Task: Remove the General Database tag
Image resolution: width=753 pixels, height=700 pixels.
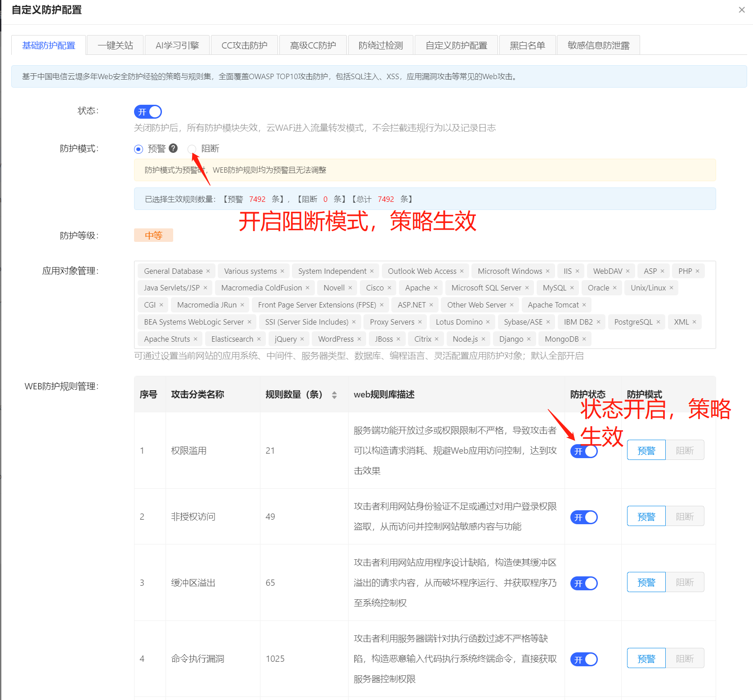Action: point(208,271)
